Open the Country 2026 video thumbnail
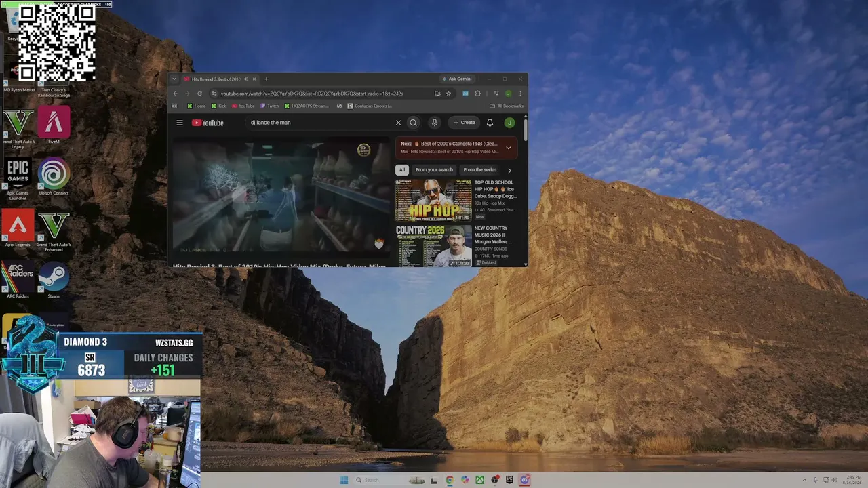 pos(433,245)
